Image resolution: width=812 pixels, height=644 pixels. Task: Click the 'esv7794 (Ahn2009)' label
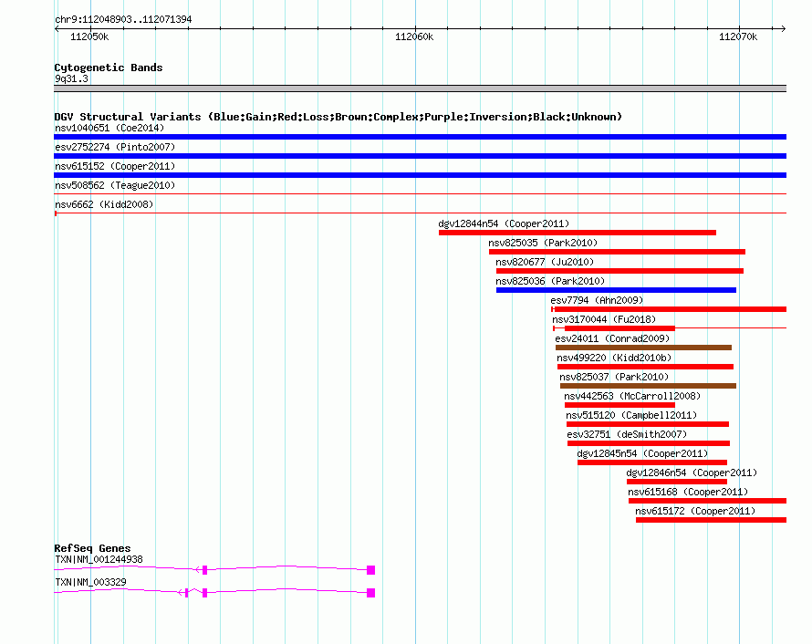point(597,300)
